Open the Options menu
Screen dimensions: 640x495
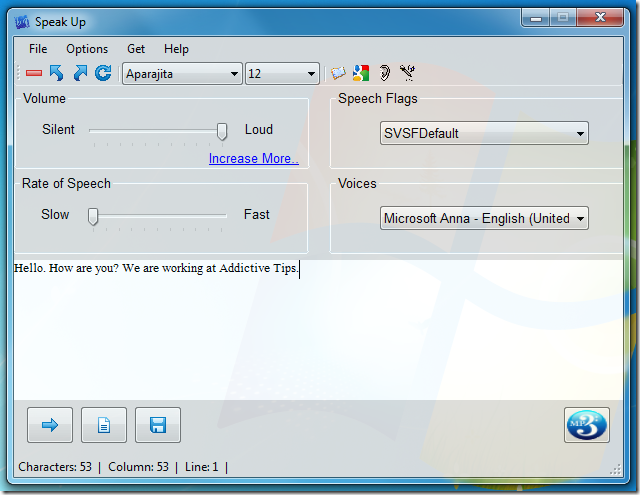[87, 49]
